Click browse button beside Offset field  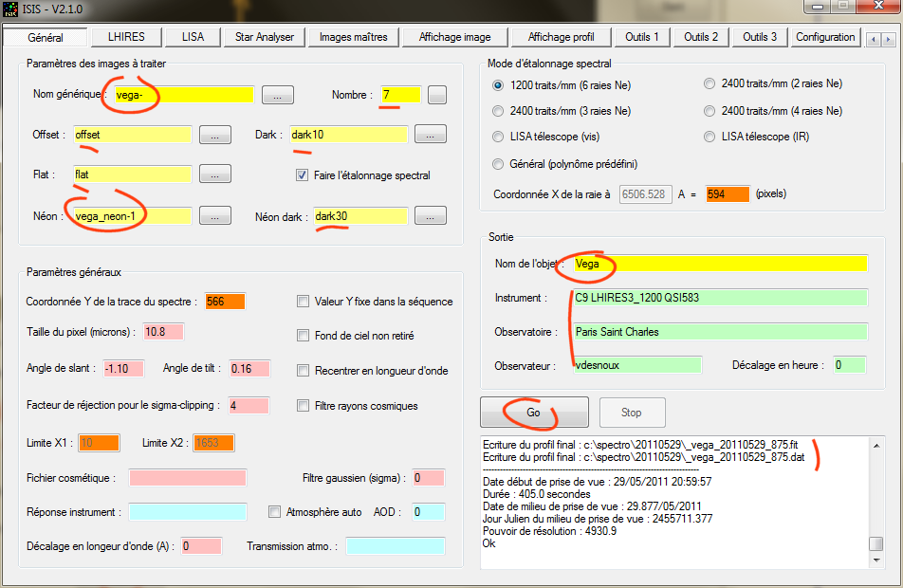coord(214,135)
